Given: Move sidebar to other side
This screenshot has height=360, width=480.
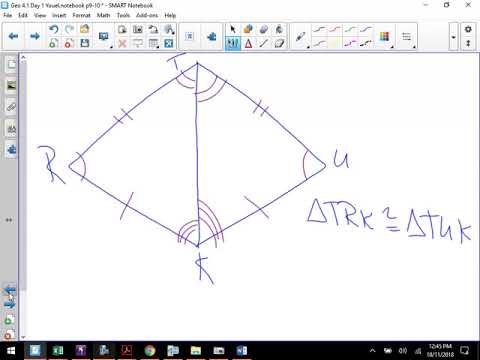Looking at the screenshot, I should [9, 220].
